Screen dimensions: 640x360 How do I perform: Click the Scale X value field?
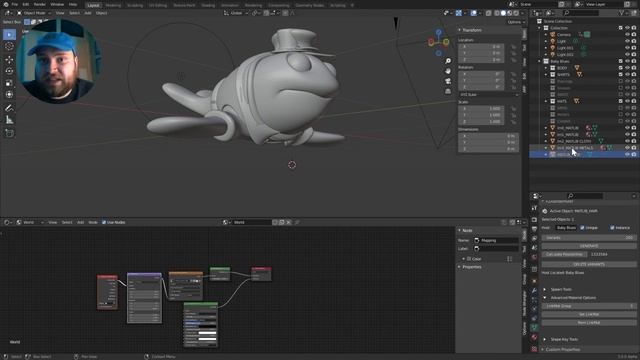pos(481,109)
